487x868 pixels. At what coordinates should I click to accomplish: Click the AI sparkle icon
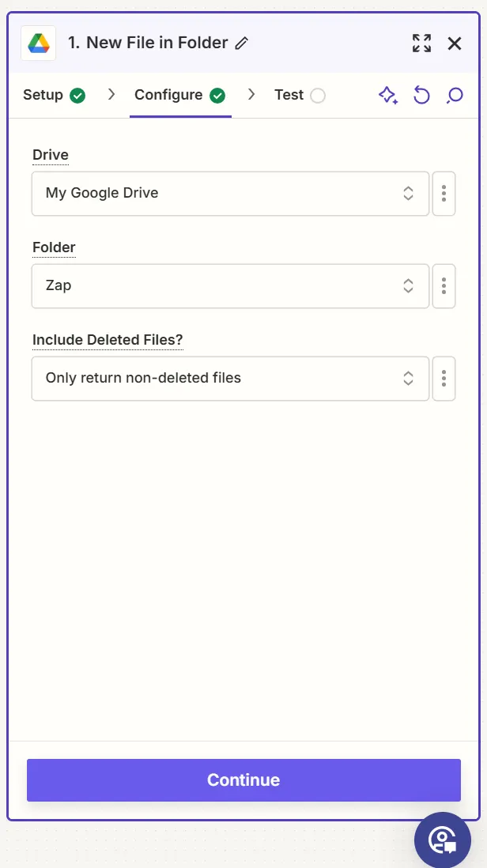[387, 96]
